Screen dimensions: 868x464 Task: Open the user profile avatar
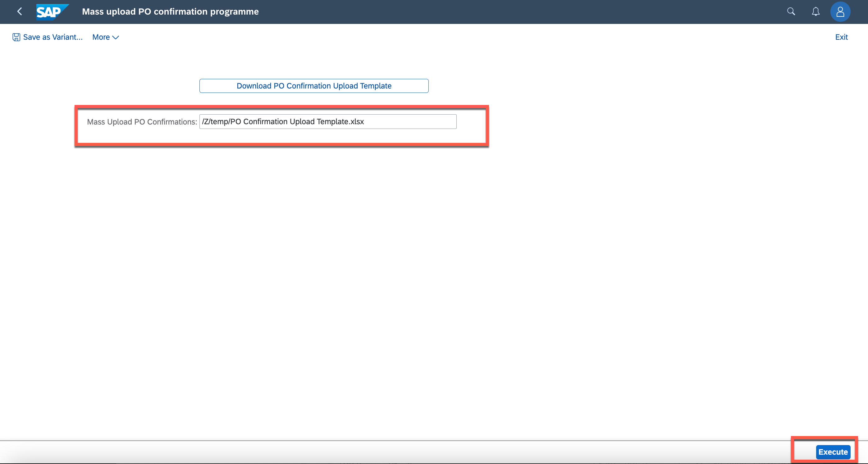(x=840, y=12)
